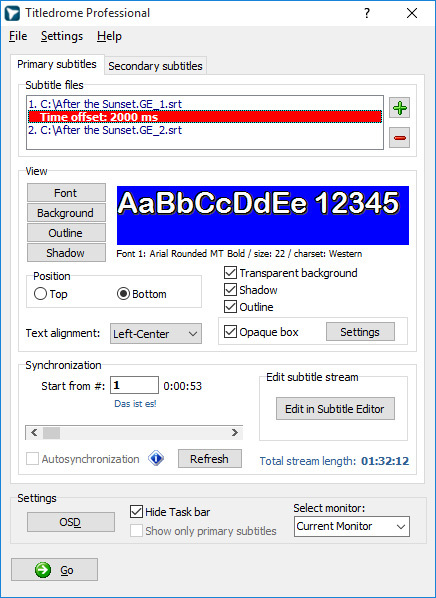Click the Background button
The image size is (436, 598).
click(x=66, y=213)
